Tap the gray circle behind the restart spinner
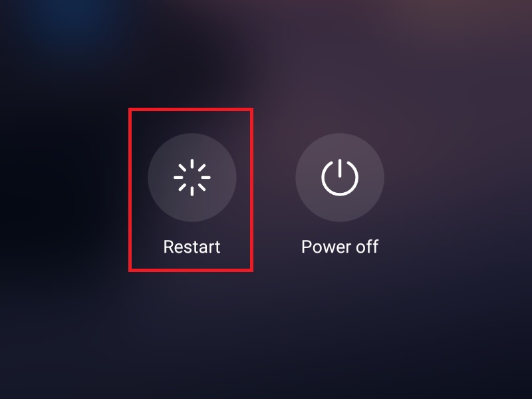 coord(192,178)
